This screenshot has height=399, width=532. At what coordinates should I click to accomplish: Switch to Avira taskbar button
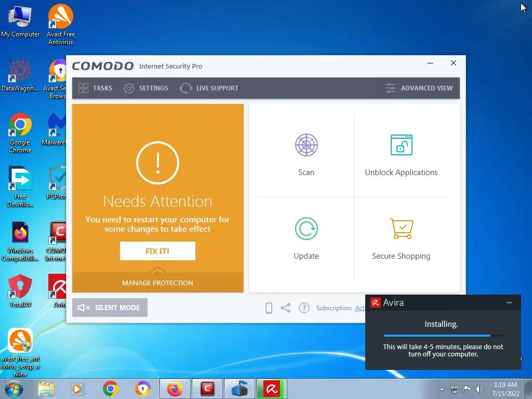pos(272,389)
